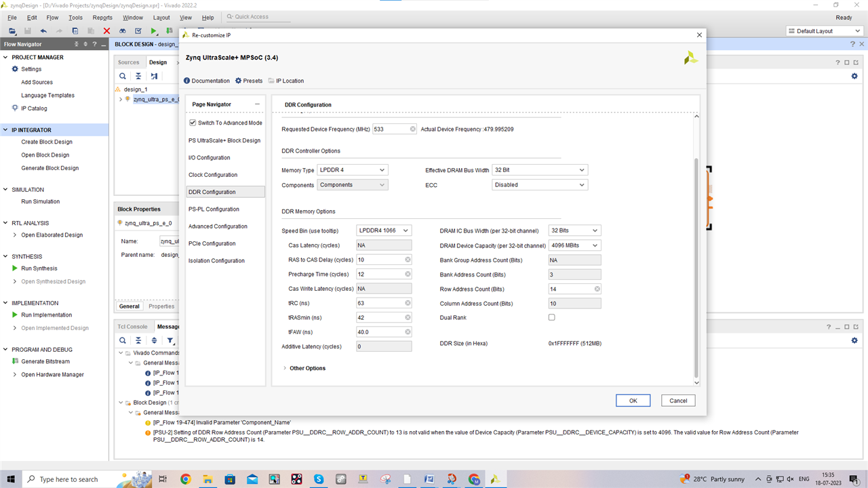
Task: Click the red X delete toolbar icon
Action: (106, 31)
